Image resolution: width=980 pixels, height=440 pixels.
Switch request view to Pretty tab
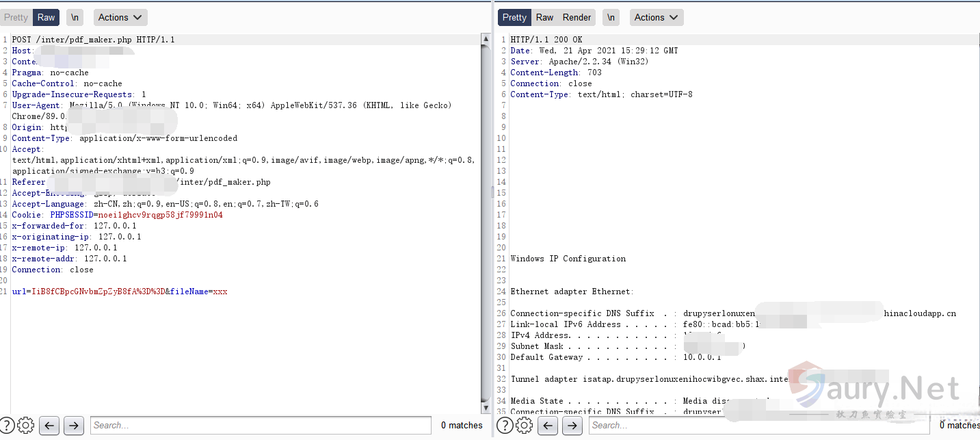(x=16, y=18)
